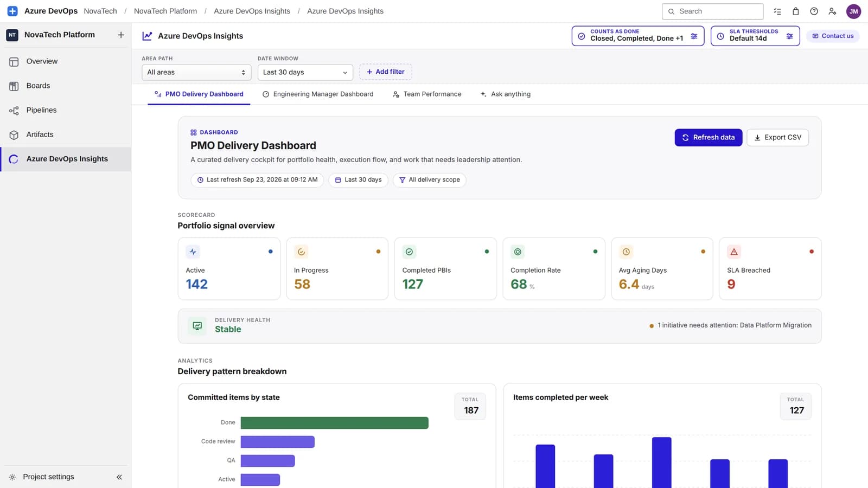This screenshot has width=868, height=488.
Task: Open Pipelines in the sidebar
Action: pyautogui.click(x=66, y=110)
